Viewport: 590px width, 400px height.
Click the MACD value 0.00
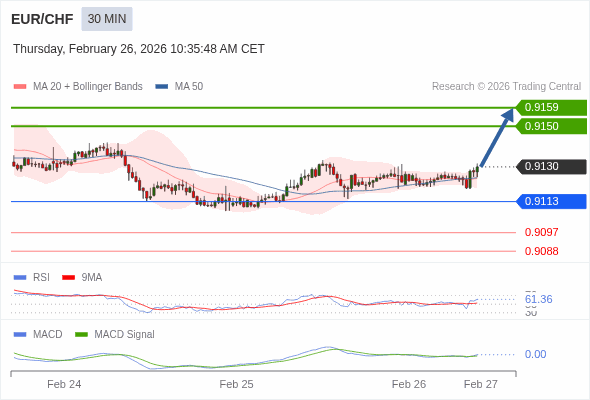[x=535, y=354]
